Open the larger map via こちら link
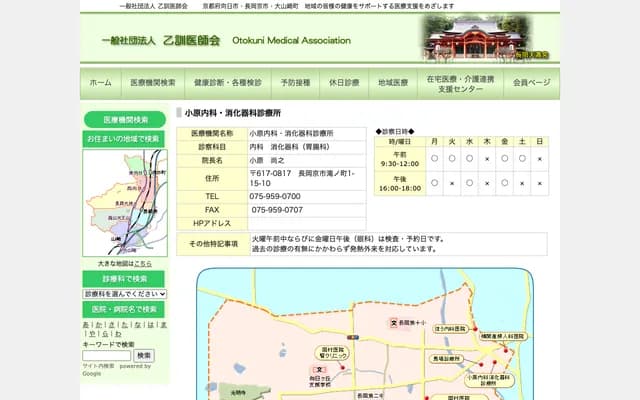This screenshot has width=640, height=400. click(144, 263)
